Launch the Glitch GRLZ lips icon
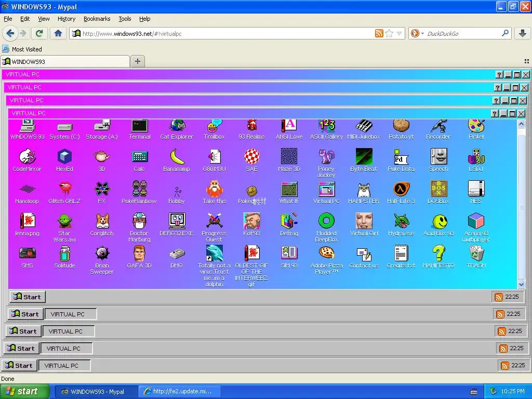 tap(64, 192)
